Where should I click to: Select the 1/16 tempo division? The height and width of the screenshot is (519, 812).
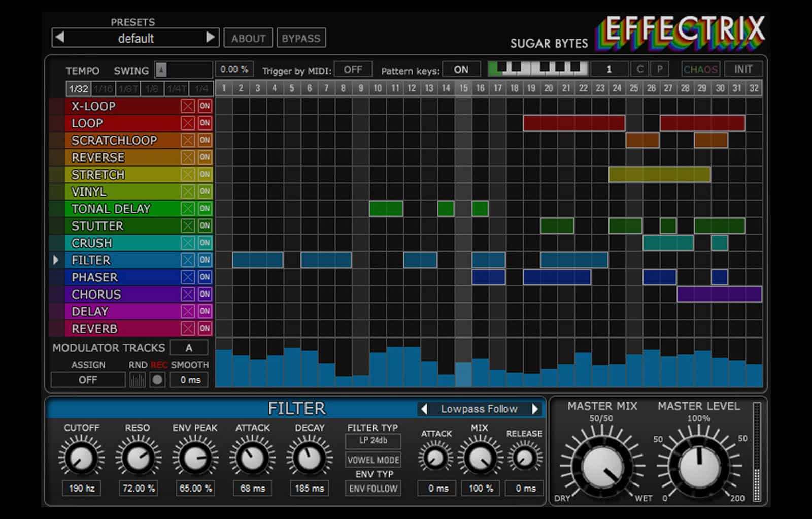pyautogui.click(x=103, y=89)
